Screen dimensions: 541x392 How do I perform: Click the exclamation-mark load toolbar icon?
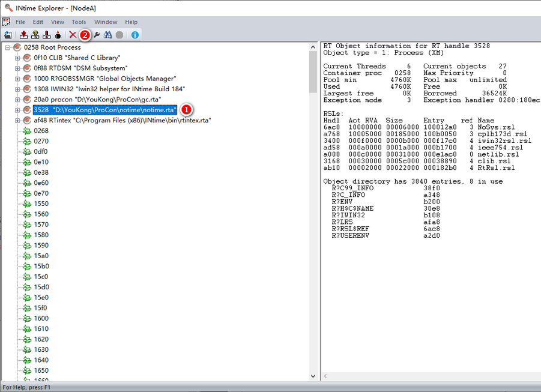coord(47,35)
